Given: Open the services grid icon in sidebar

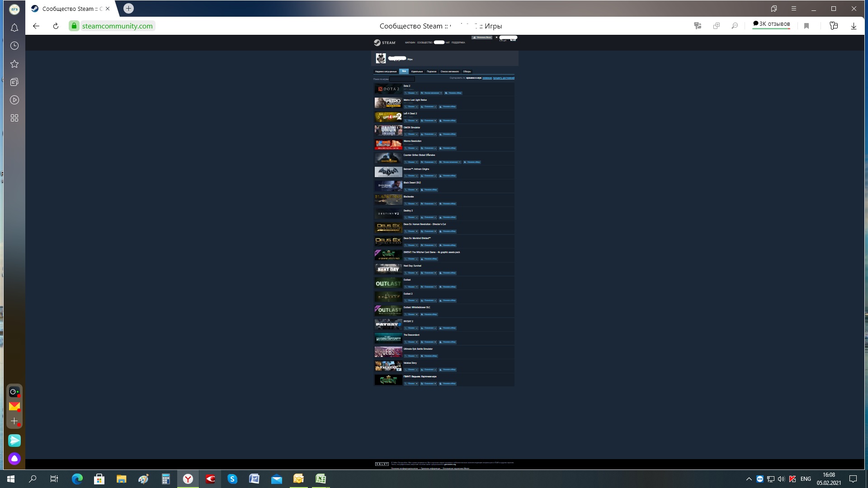Looking at the screenshot, I should point(14,118).
